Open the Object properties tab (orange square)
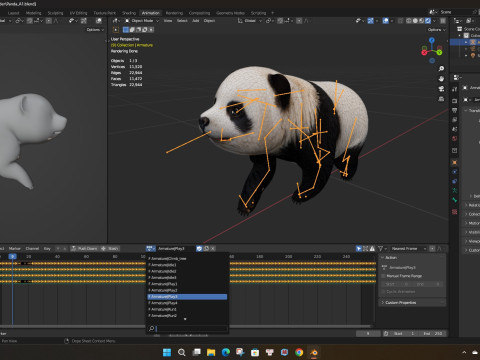Viewport: 480px width, 360px height. [455, 162]
